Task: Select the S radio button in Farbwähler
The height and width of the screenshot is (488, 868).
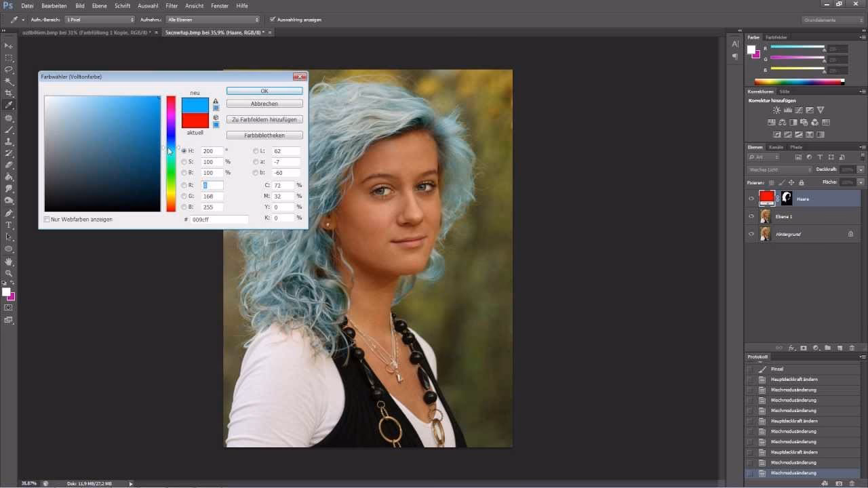Action: click(184, 161)
